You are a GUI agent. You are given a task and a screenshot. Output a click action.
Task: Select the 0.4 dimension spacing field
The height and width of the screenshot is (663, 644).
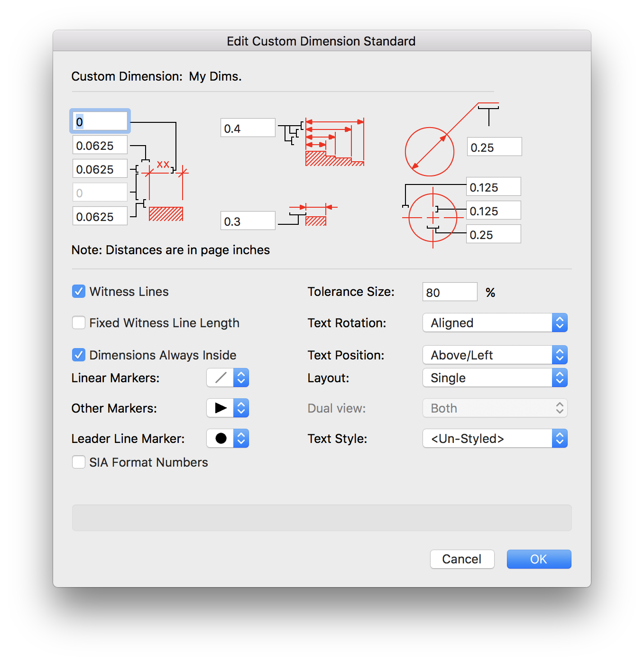point(248,127)
